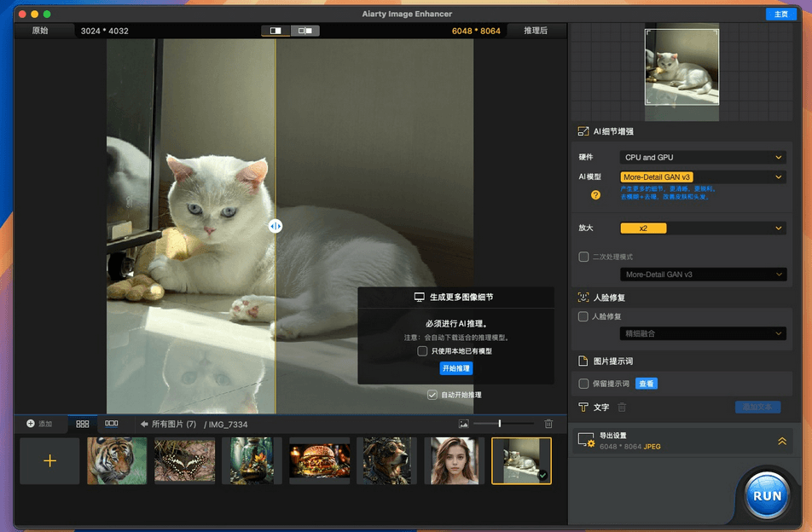Select the grid thumbnail view icon
Screen dimensions: 812x532
(x=83, y=424)
